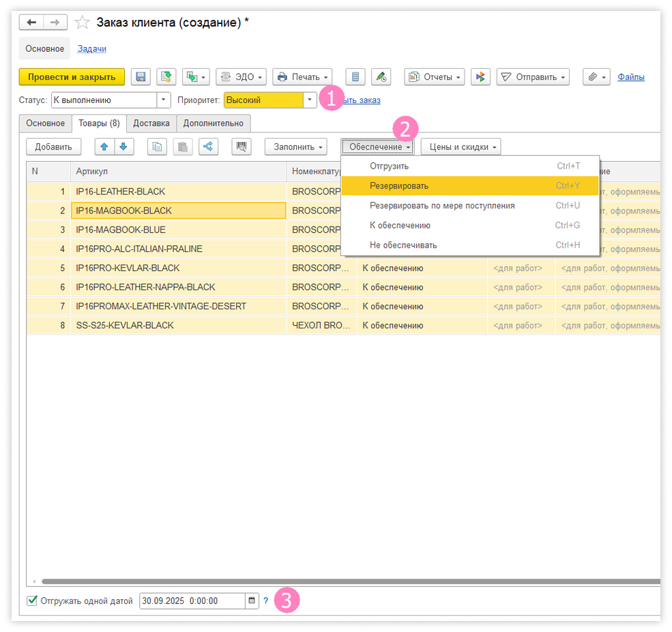
Task: Click the shipment date input field
Action: [192, 601]
